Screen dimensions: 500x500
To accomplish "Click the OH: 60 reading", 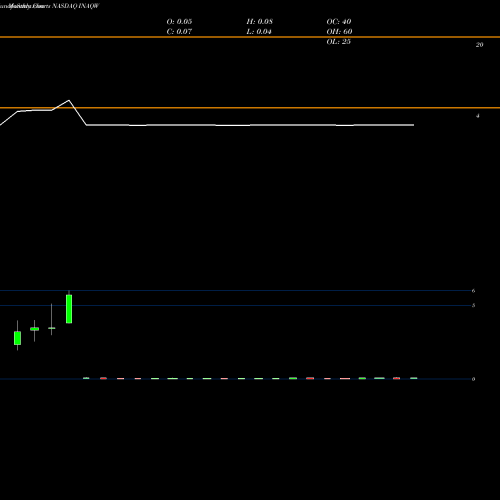I will point(339,32).
